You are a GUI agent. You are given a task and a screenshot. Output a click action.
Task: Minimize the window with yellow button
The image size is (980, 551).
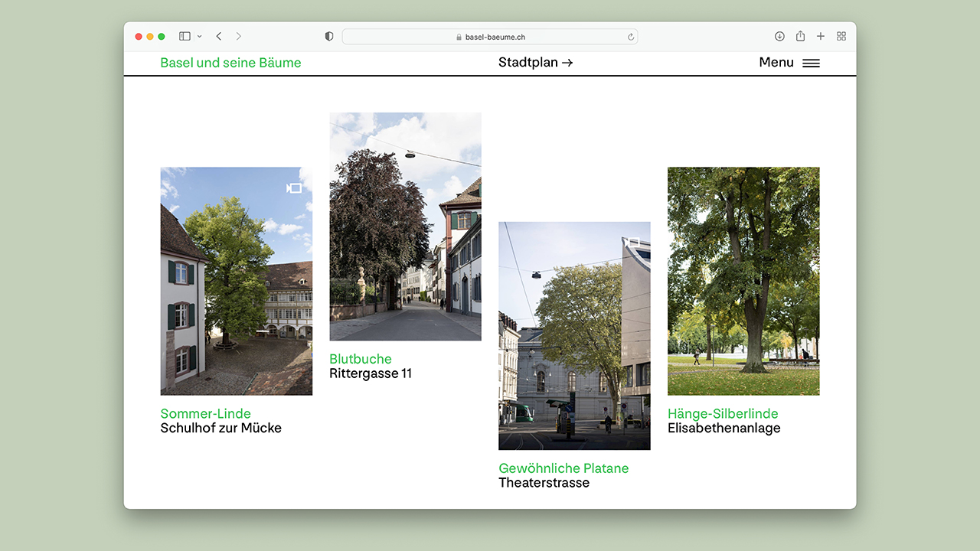tap(150, 36)
